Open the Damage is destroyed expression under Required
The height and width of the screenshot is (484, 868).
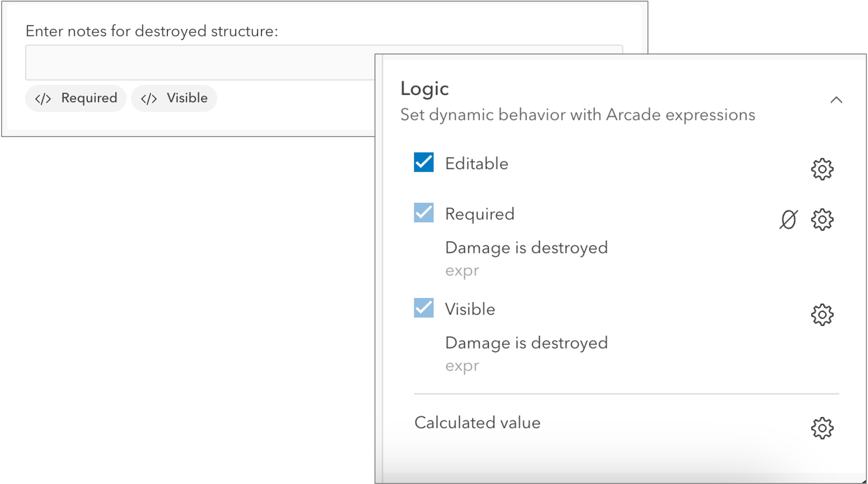(x=527, y=248)
